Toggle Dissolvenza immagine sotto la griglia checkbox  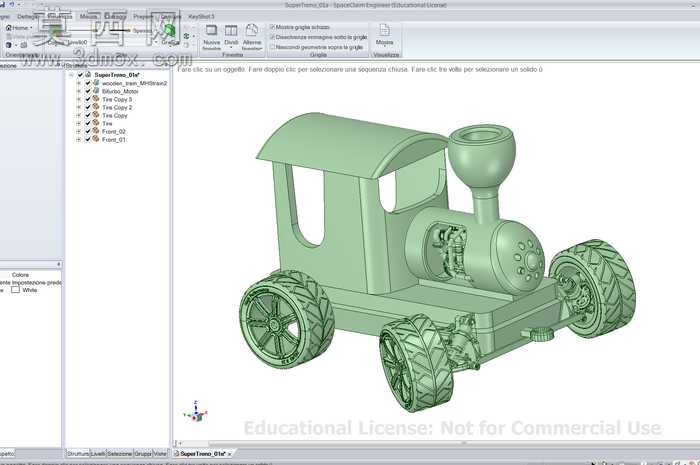[272, 37]
